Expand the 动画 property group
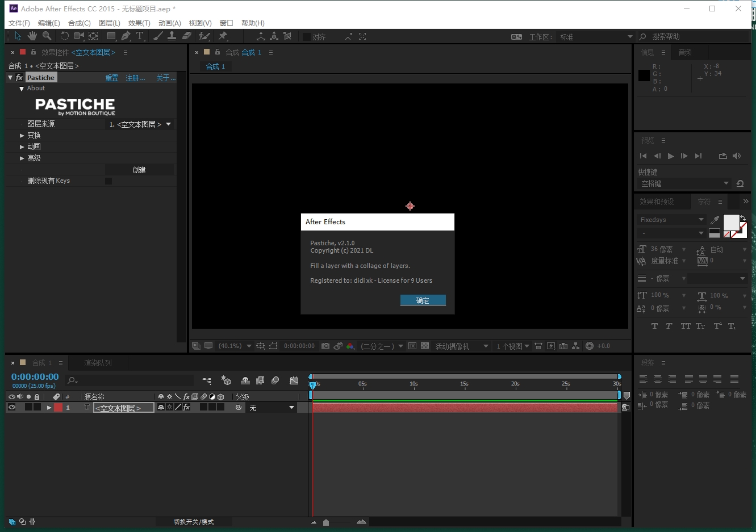 (22, 146)
